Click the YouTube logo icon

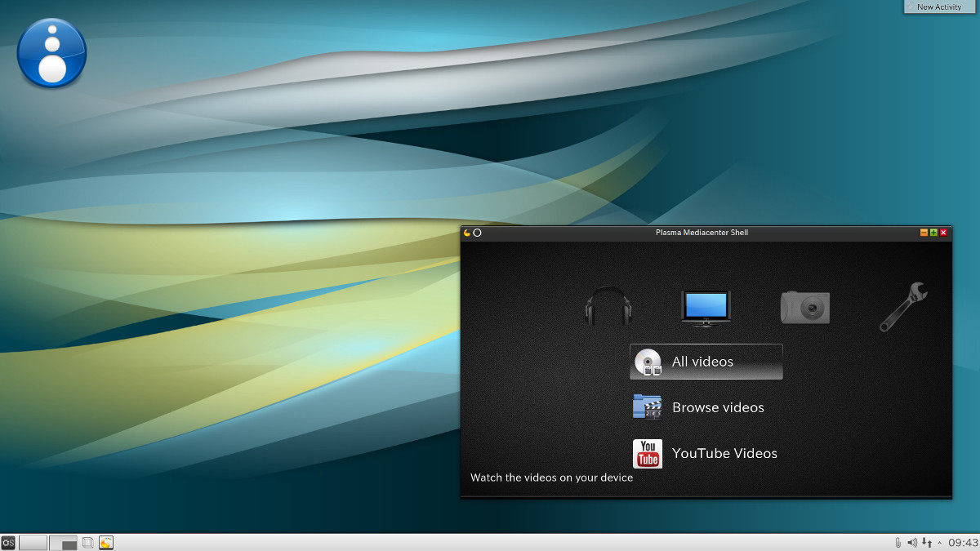(x=648, y=453)
